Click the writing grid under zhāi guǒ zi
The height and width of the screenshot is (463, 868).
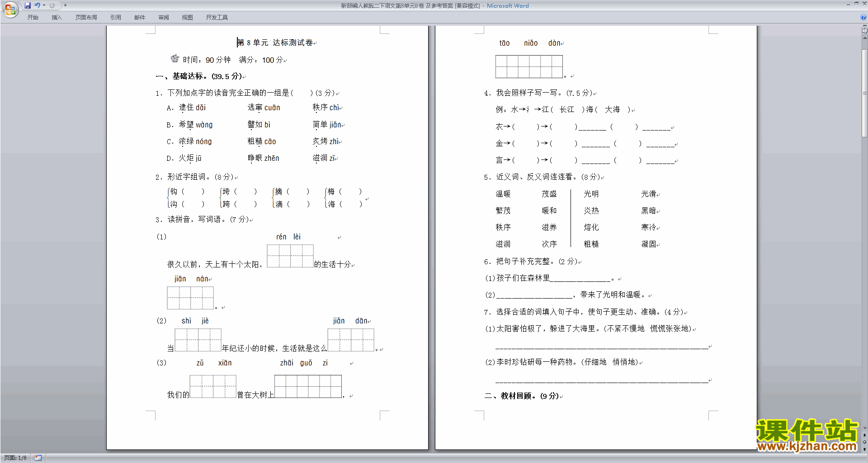pos(308,386)
